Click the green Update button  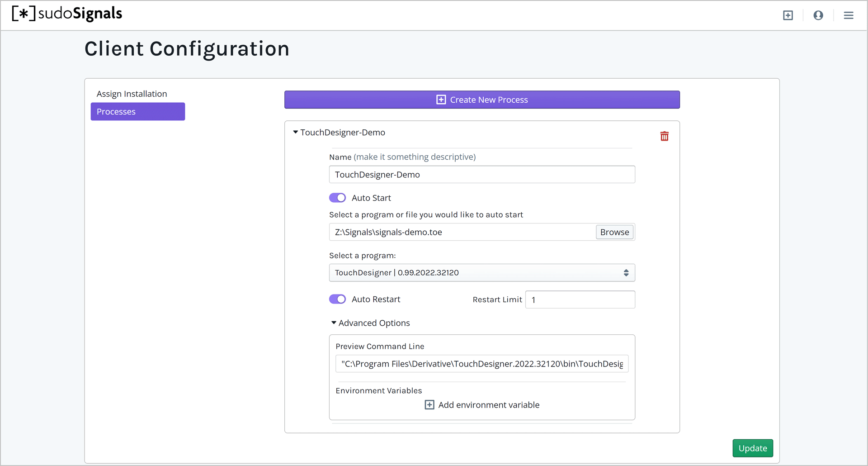click(x=753, y=448)
